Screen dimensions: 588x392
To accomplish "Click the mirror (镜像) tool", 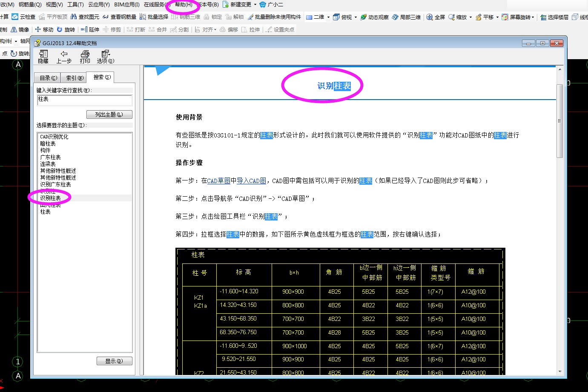I will point(20,29).
